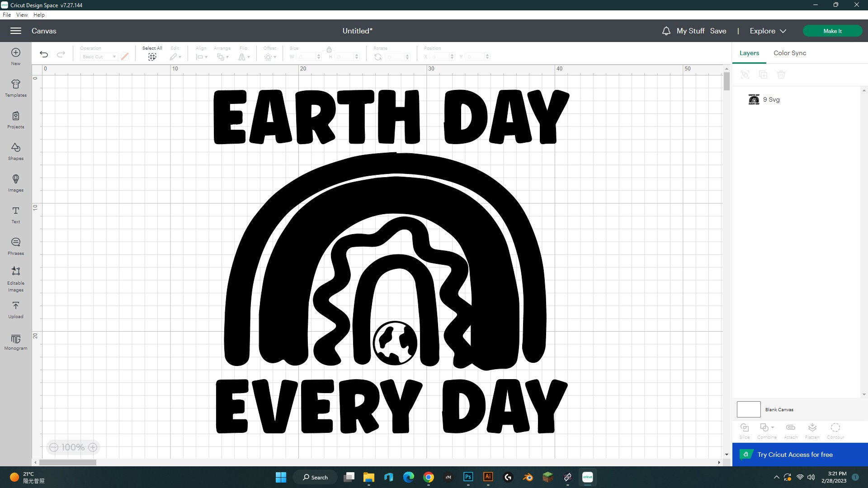Image resolution: width=868 pixels, height=488 pixels.
Task: Toggle the notification bell icon
Action: [x=666, y=31]
